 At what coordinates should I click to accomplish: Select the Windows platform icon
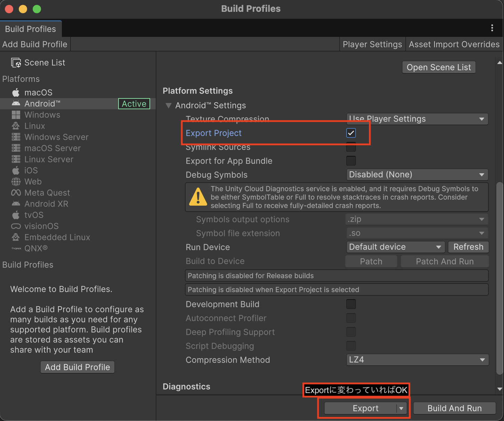tap(16, 115)
